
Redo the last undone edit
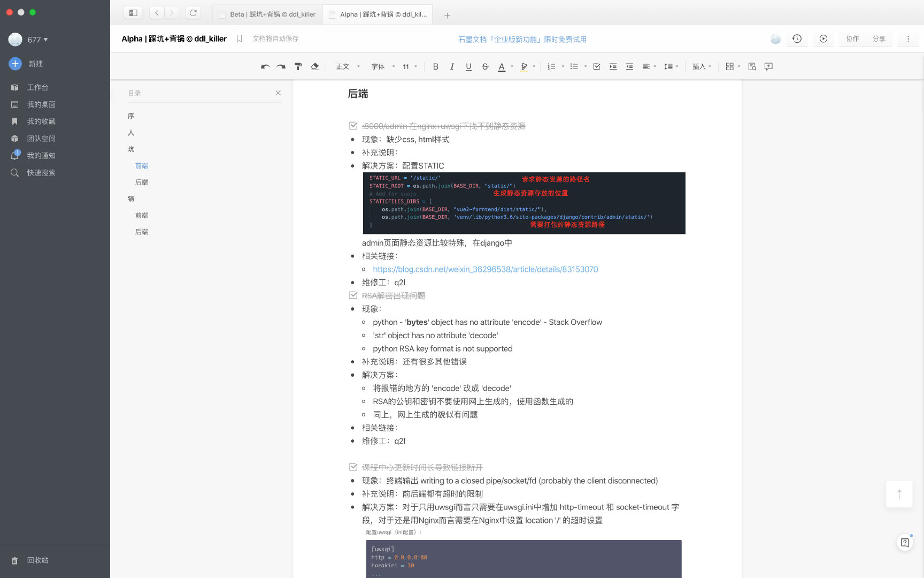click(x=281, y=66)
